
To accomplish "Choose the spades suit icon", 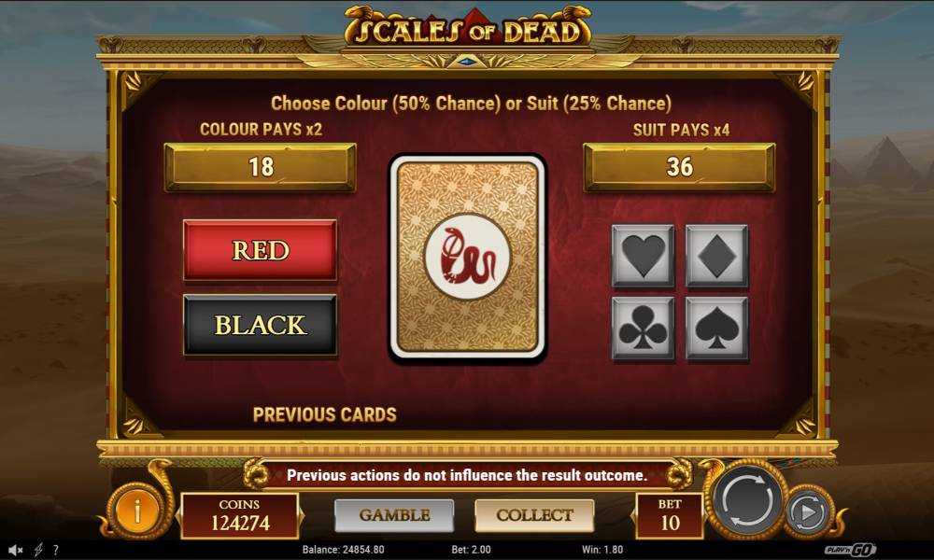I will pos(716,329).
